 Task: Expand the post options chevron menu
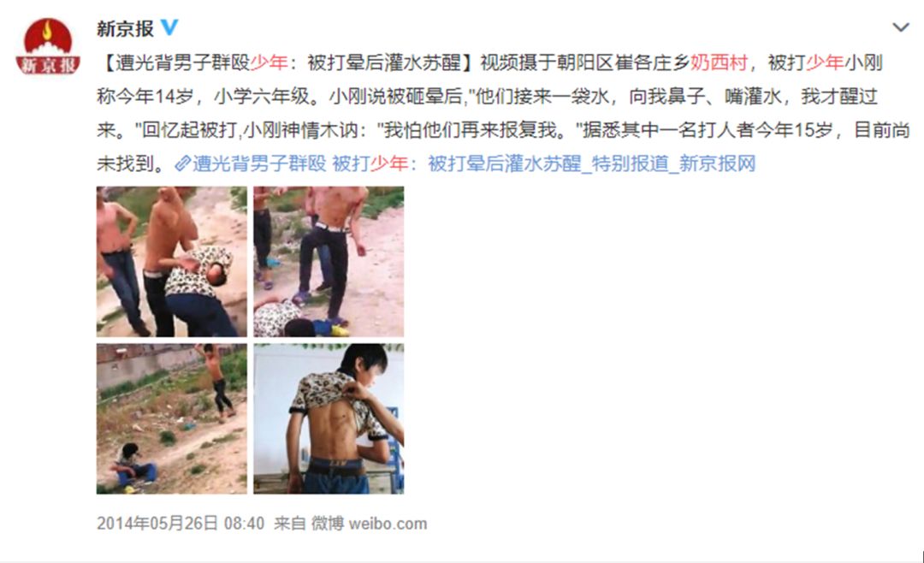tap(900, 27)
